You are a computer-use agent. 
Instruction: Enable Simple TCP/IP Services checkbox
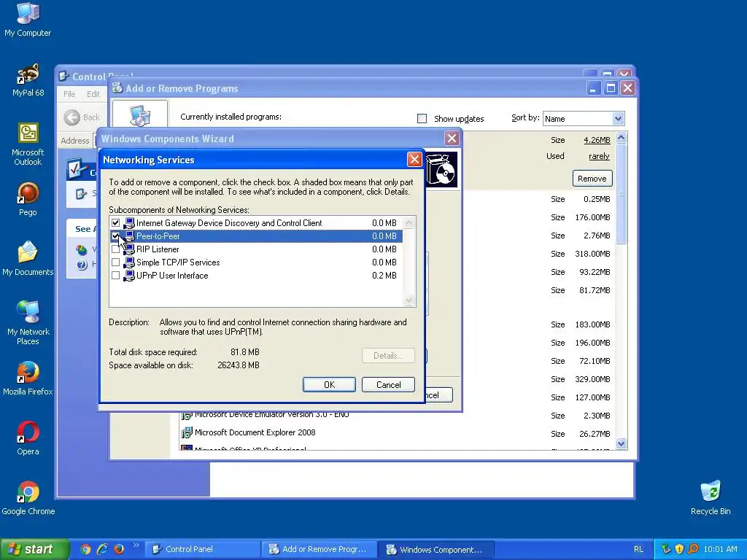(x=115, y=262)
